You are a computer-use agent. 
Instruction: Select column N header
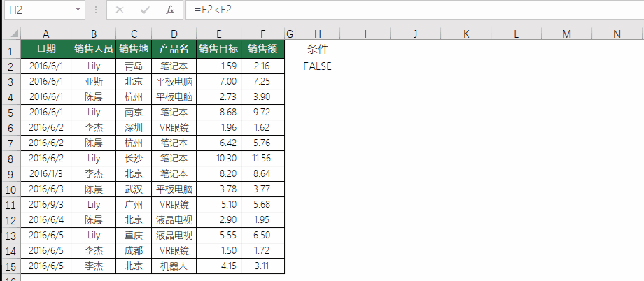pos(617,34)
